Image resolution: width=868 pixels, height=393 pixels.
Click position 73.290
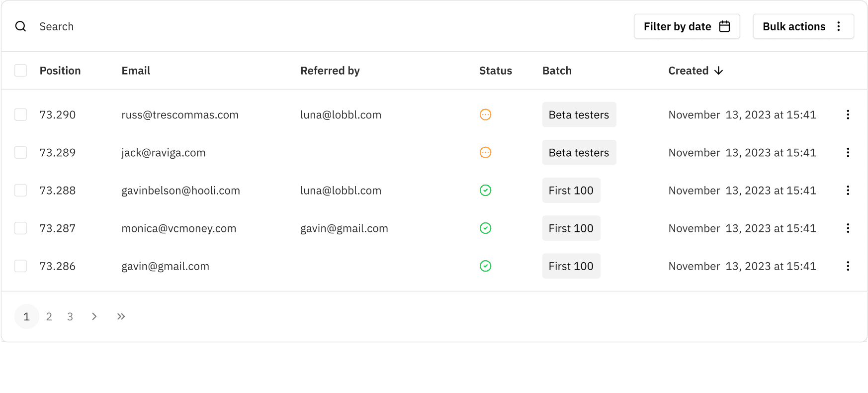(x=58, y=115)
